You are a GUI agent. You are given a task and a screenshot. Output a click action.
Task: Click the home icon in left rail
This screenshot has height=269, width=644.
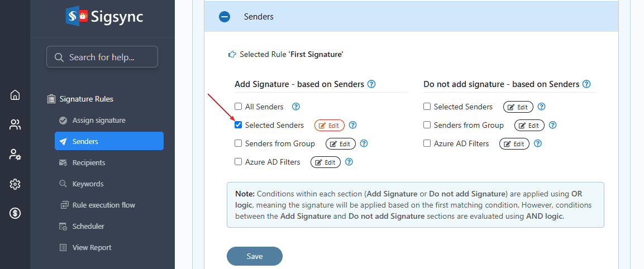click(x=15, y=95)
